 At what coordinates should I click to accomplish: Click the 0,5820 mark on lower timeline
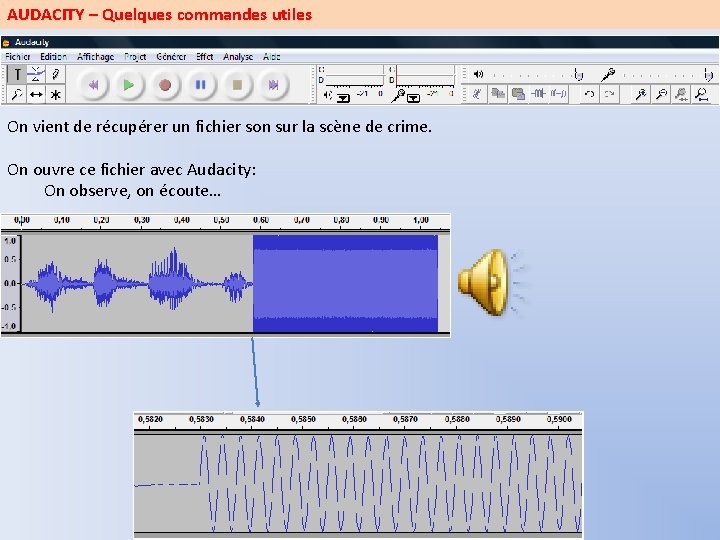(150, 419)
